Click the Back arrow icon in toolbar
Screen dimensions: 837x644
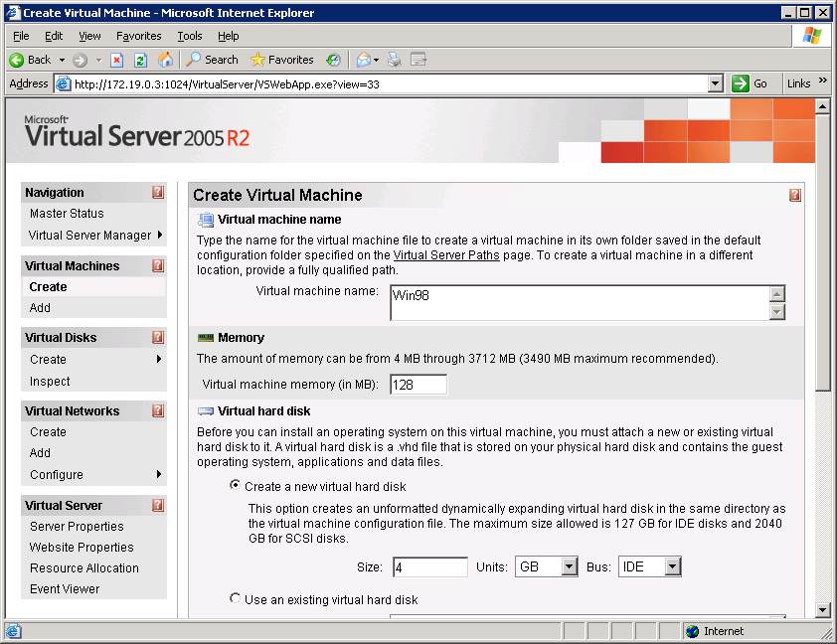pos(17,60)
